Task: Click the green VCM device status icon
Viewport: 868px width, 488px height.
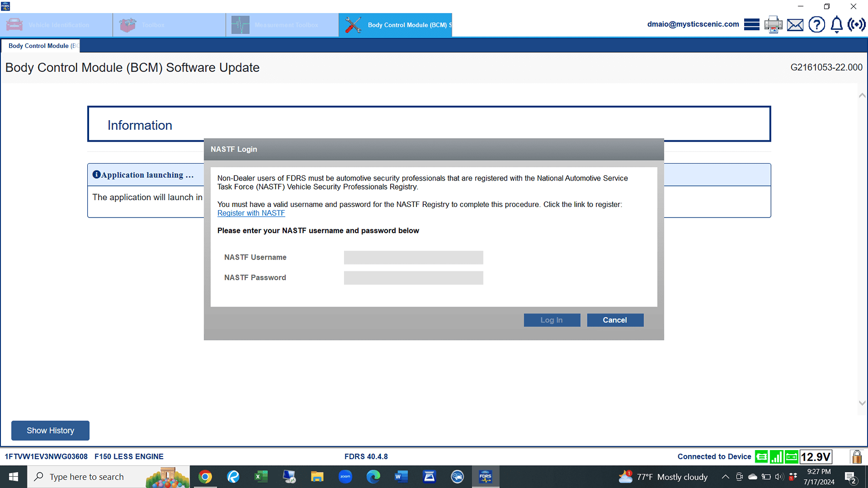Action: tap(762, 456)
